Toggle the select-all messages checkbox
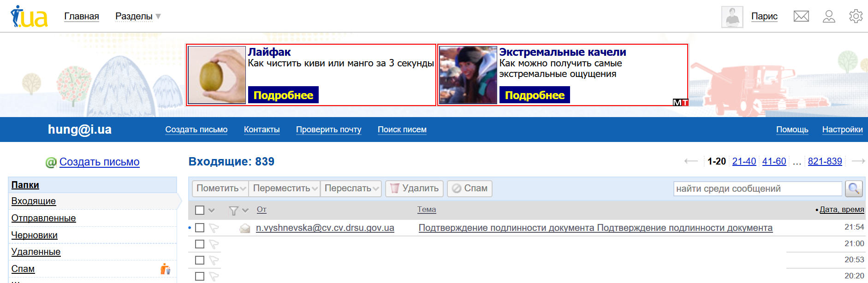Image resolution: width=868 pixels, height=283 pixels. [x=200, y=210]
